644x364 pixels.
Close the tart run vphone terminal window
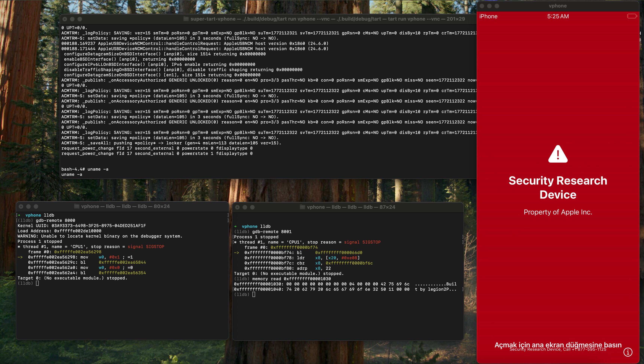[65, 19]
